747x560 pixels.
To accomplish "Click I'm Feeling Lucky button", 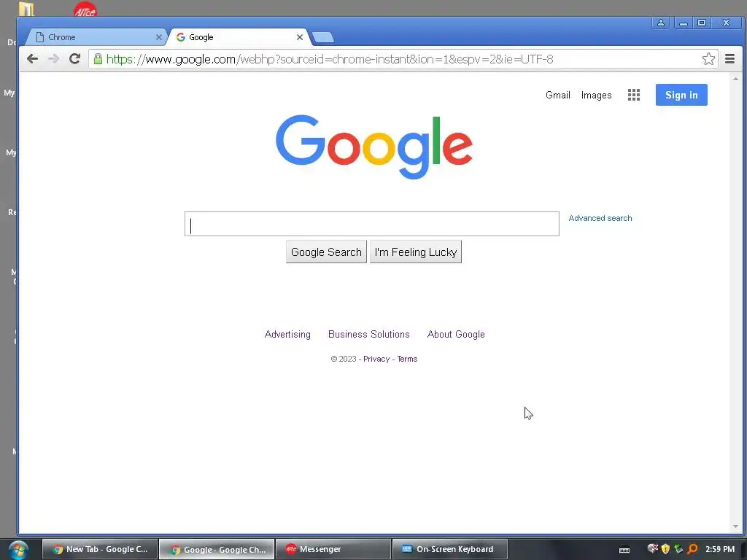I will 415,252.
